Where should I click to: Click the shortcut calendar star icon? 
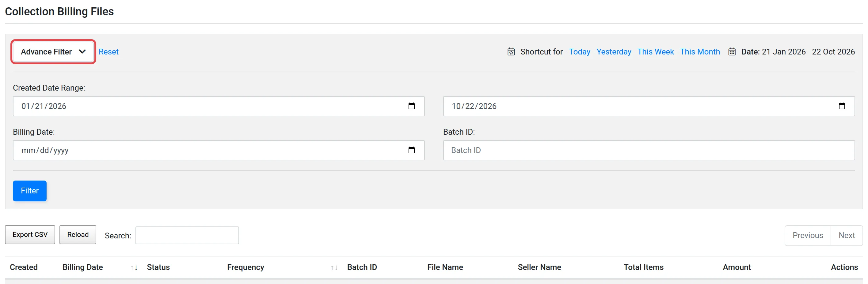point(511,52)
